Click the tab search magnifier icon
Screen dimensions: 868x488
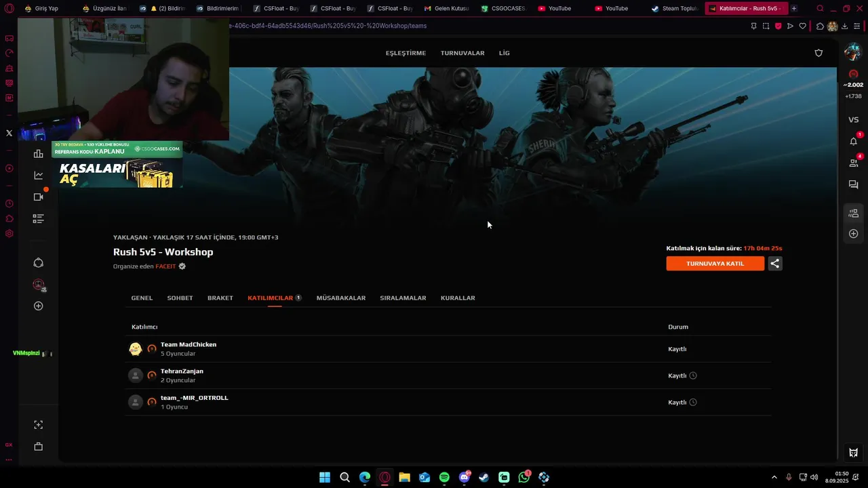820,8
